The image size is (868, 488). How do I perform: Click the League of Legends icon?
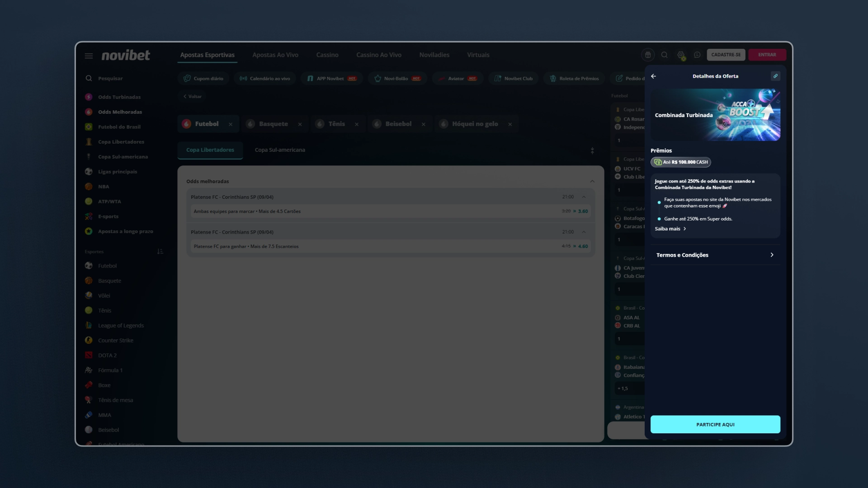(89, 325)
